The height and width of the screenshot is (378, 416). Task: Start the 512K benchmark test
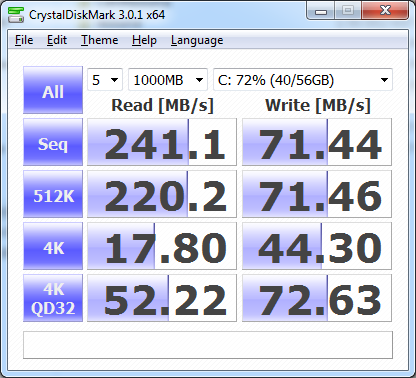[x=53, y=194]
